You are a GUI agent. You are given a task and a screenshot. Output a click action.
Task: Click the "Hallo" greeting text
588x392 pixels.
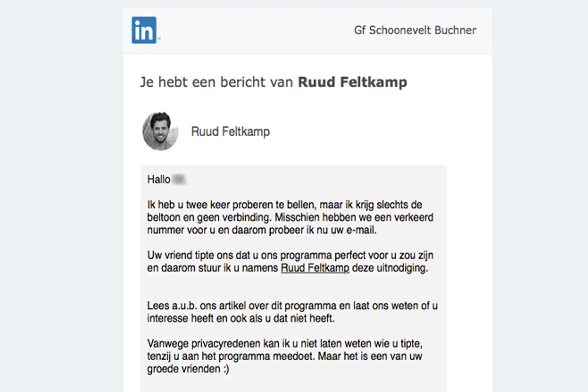[158, 179]
